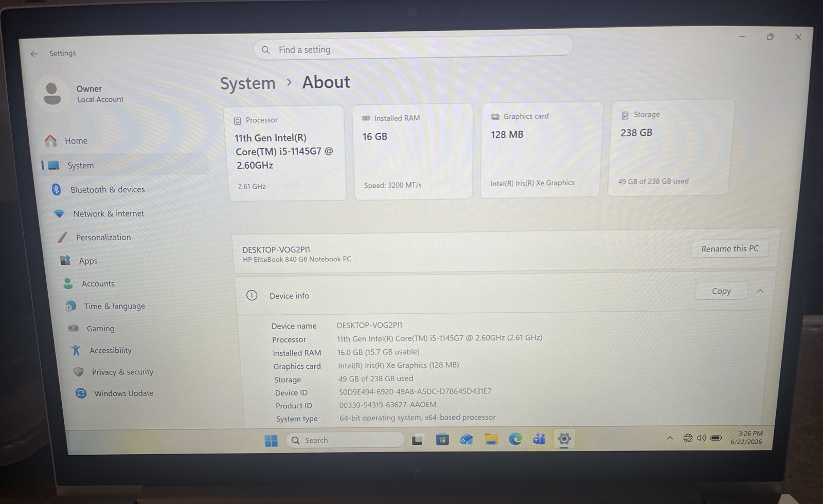This screenshot has width=823, height=504.
Task: Click the battery tray icon
Action: point(715,438)
